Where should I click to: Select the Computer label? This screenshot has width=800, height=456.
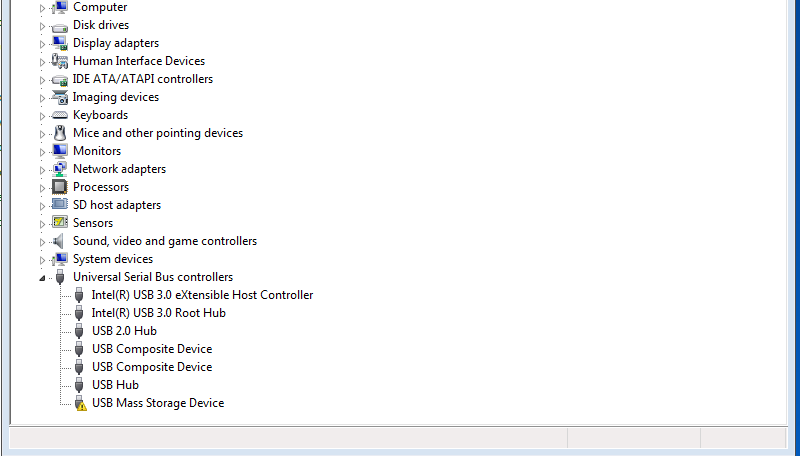100,7
